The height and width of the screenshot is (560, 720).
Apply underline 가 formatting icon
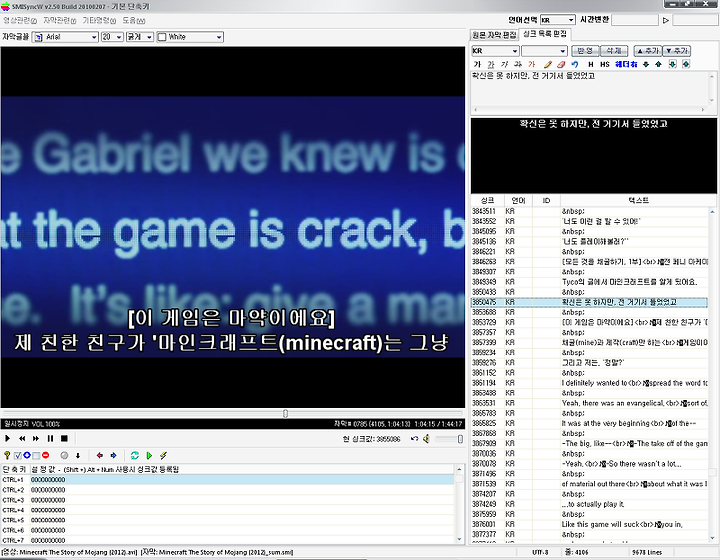(491, 64)
